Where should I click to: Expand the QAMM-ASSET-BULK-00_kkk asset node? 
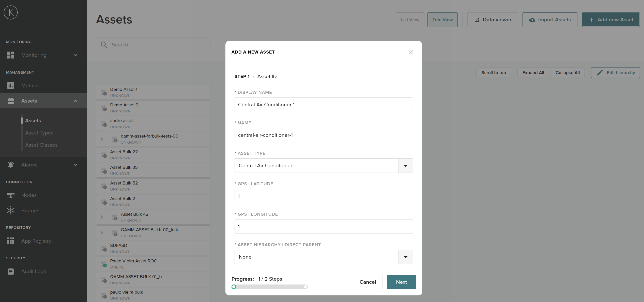[x=102, y=232]
